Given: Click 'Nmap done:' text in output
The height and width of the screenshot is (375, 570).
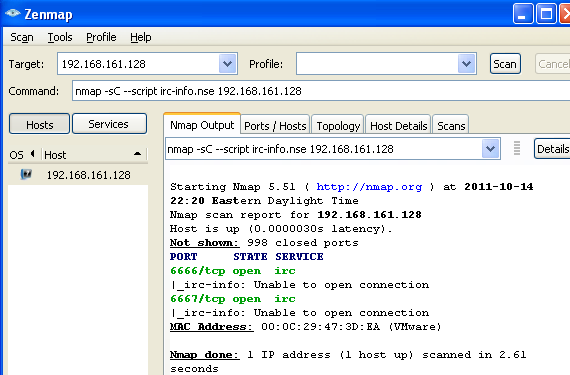Looking at the screenshot, I should [x=205, y=355].
